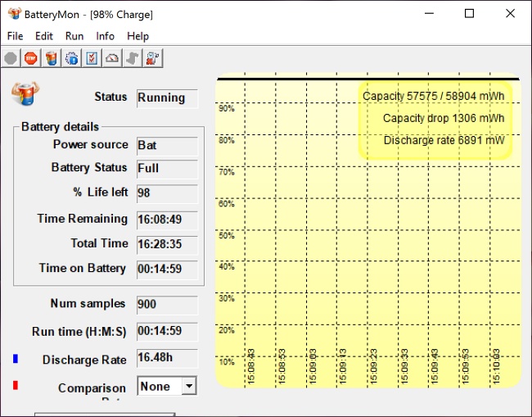Click the 15:08:43 time label on the chart
This screenshot has height=417, width=532.
(x=251, y=366)
